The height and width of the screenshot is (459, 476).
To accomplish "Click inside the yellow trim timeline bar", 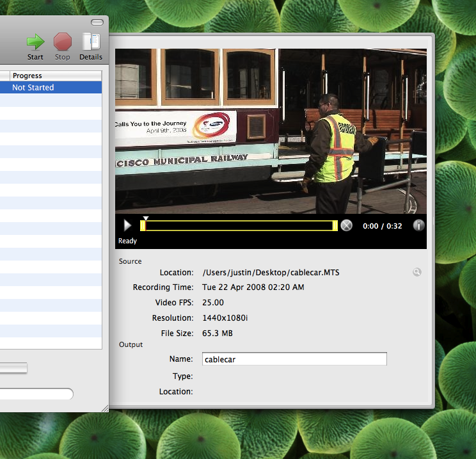I will (239, 225).
